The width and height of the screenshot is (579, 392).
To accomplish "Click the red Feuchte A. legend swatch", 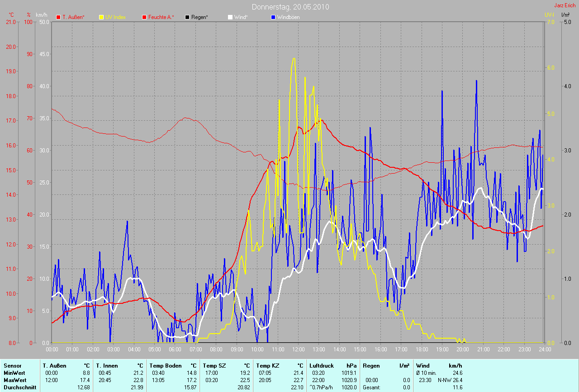I will [x=145, y=17].
